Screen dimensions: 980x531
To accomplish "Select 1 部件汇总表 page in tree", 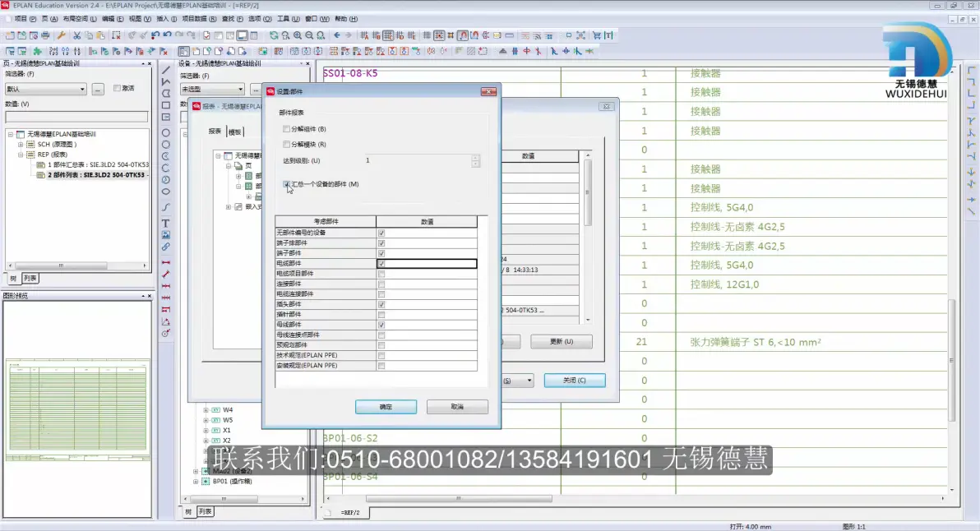I will point(98,165).
